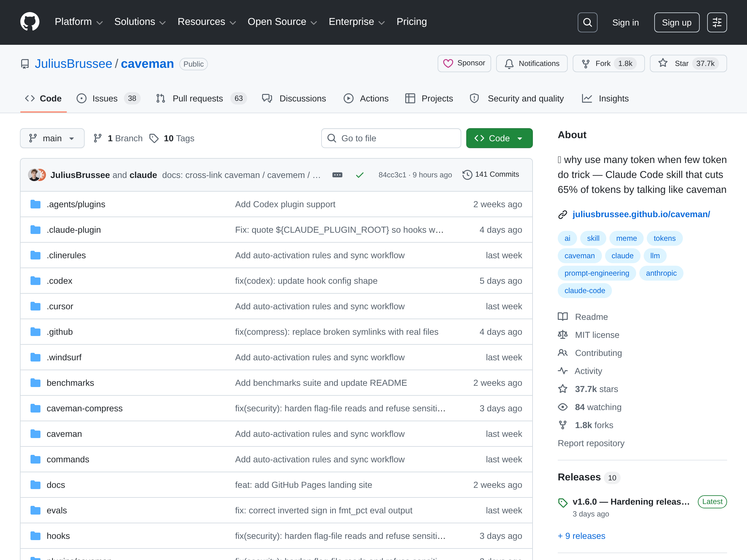Open juliusbrussee.github.io/caveman link
Screen dimensions: 747x560
(x=641, y=214)
